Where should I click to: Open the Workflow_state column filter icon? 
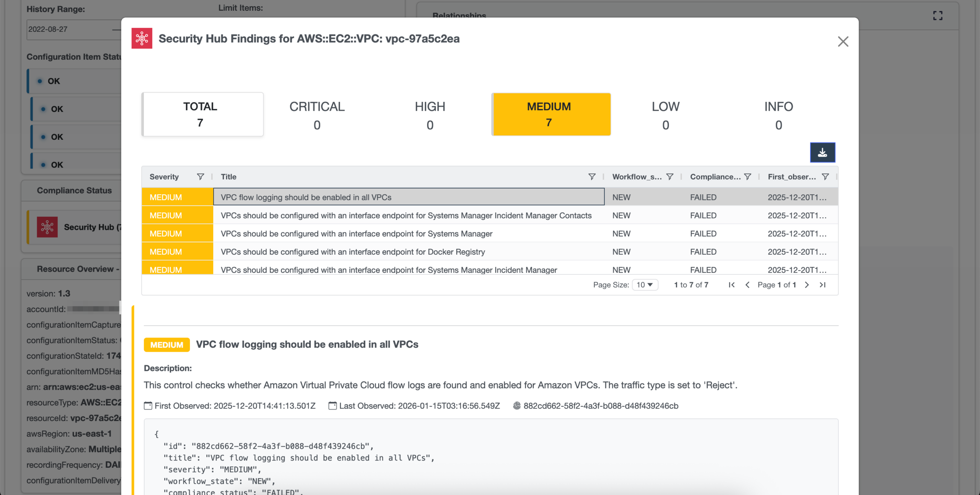(670, 177)
